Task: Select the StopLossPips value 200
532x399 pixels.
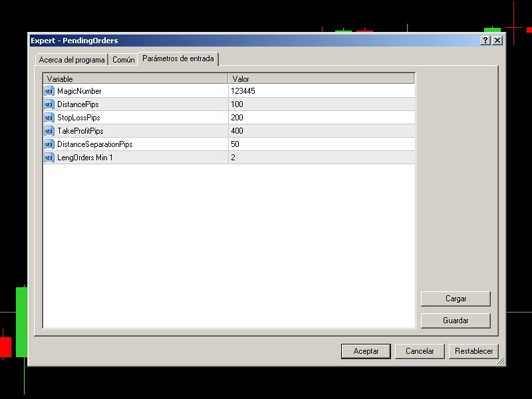Action: [322, 118]
